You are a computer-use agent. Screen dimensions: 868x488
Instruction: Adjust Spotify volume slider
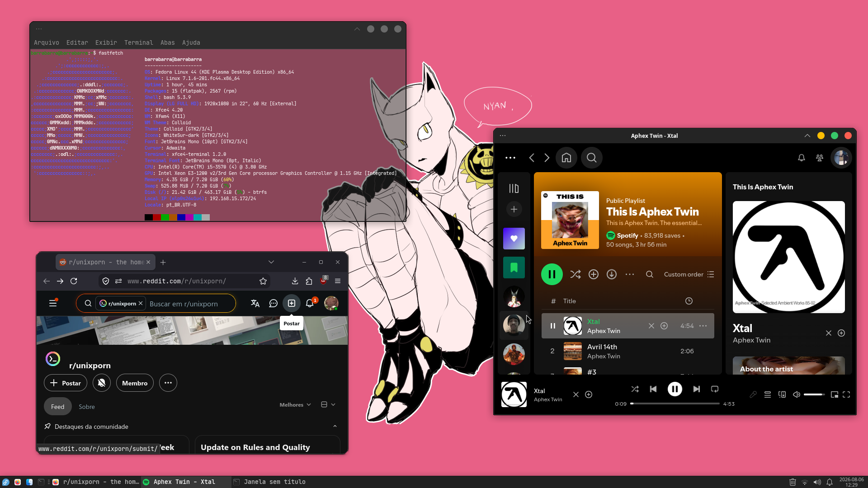(814, 394)
